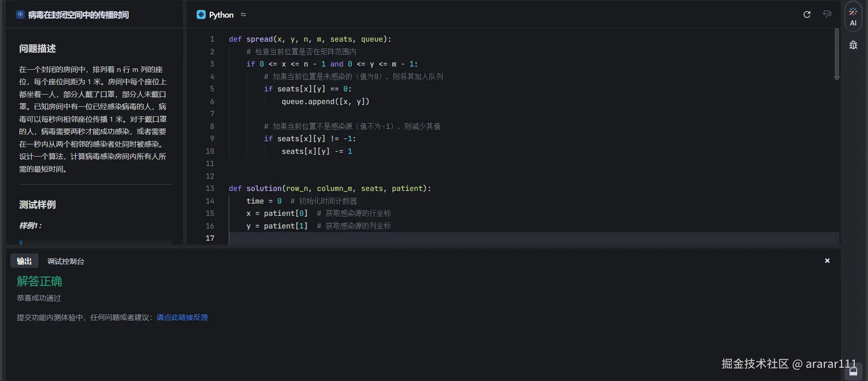The height and width of the screenshot is (381, 868).
Task: Click the Python language icon
Action: 201,14
